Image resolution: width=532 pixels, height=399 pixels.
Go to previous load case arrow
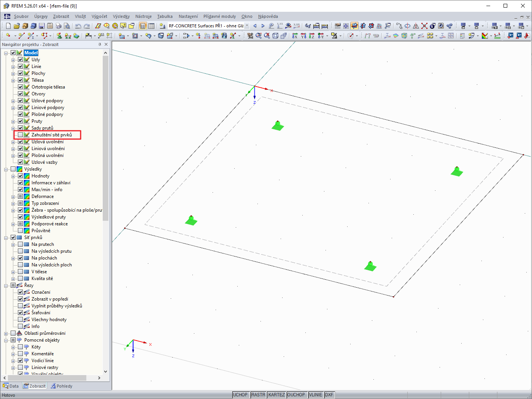click(255, 26)
